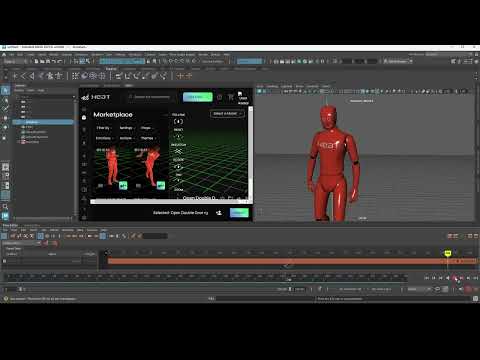Select the first animation thumbnail in Marketplace
The image size is (480, 360).
coord(112,169)
